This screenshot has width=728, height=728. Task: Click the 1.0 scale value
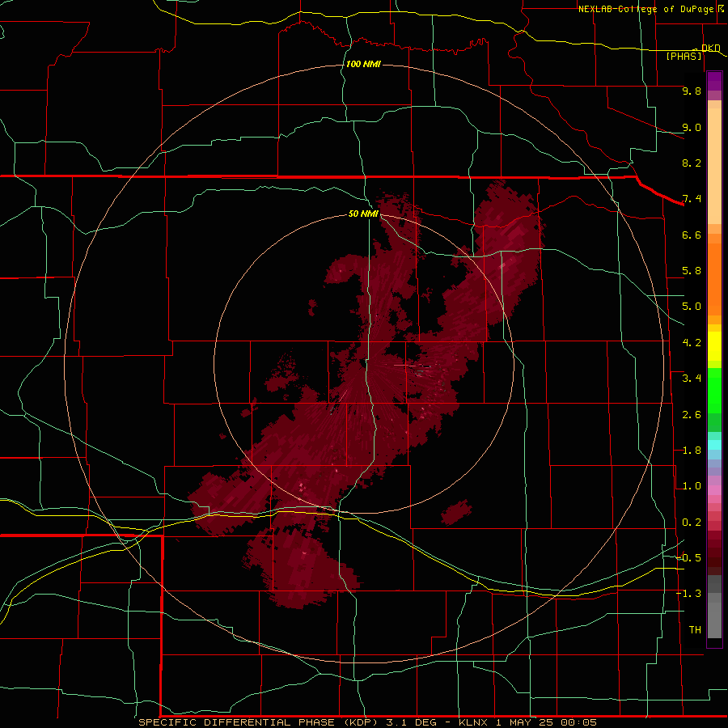point(692,486)
